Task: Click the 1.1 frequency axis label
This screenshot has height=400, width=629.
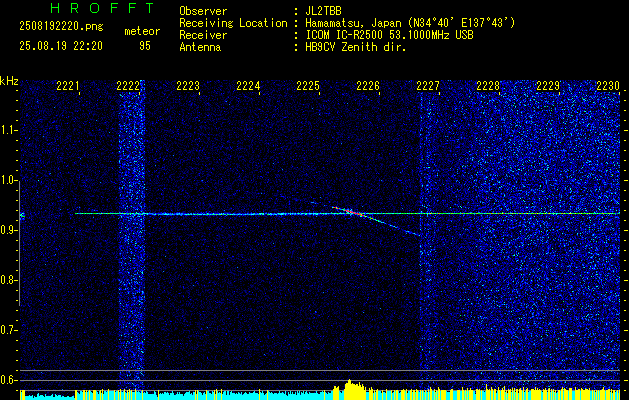Action: 8,130
